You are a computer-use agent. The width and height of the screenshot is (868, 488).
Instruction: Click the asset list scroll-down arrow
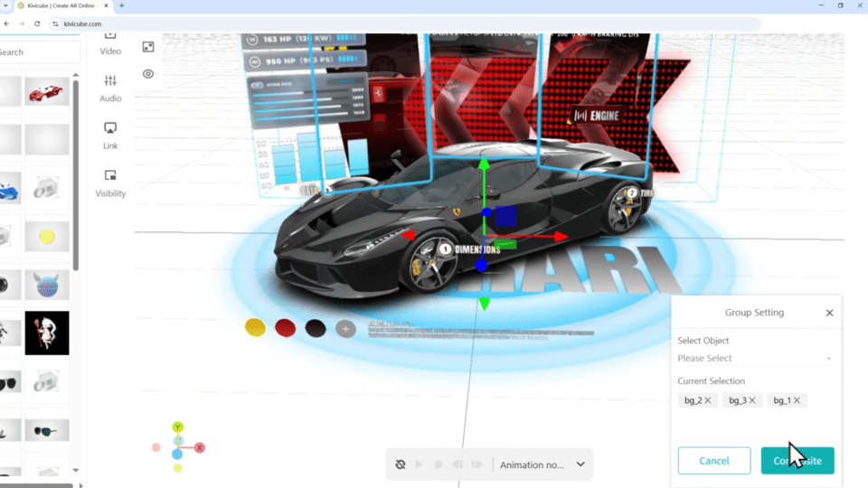pos(76,470)
